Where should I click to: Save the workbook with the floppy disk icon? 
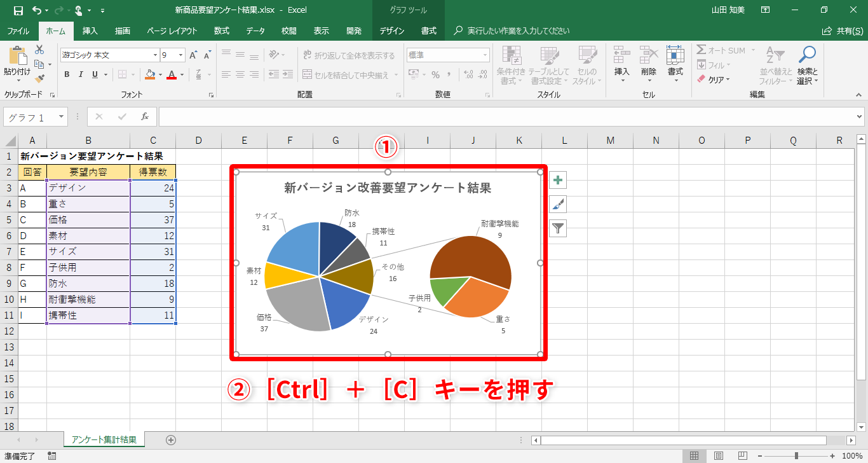coord(18,10)
